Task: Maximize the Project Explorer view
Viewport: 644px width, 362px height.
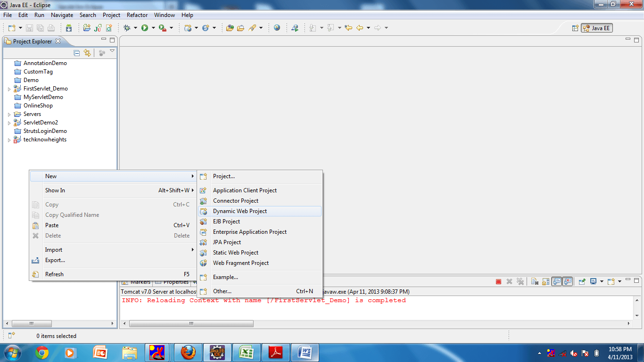Action: [112, 40]
